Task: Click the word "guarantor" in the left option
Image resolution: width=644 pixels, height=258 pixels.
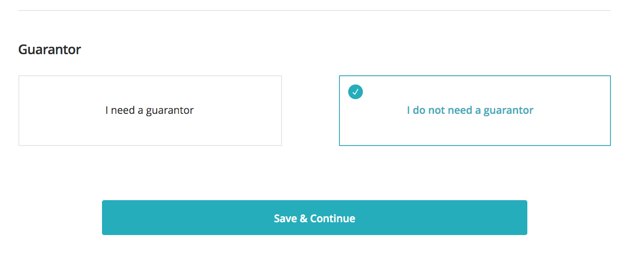Action: [170, 111]
